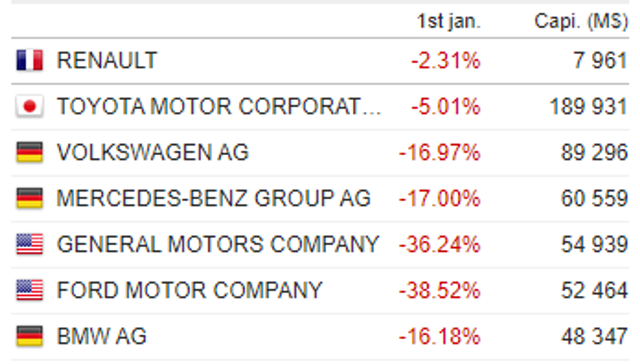Screen dimensions: 640x364
Task: Click the 'Capi. (M$)' column header
Action: [x=581, y=21]
